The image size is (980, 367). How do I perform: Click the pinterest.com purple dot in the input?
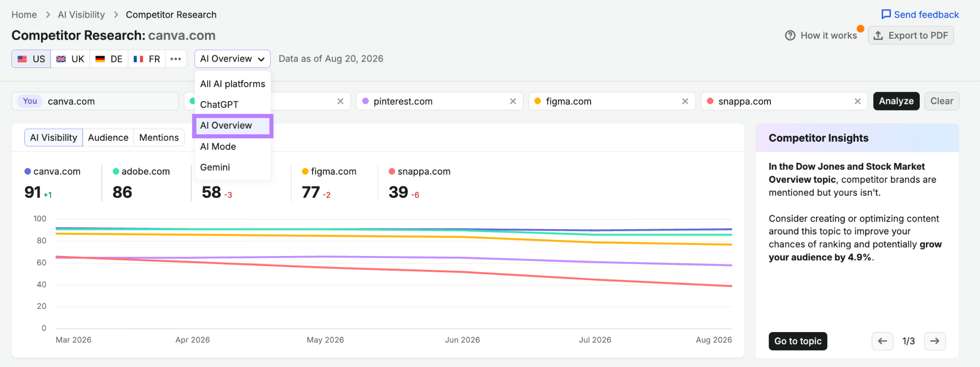tap(366, 101)
